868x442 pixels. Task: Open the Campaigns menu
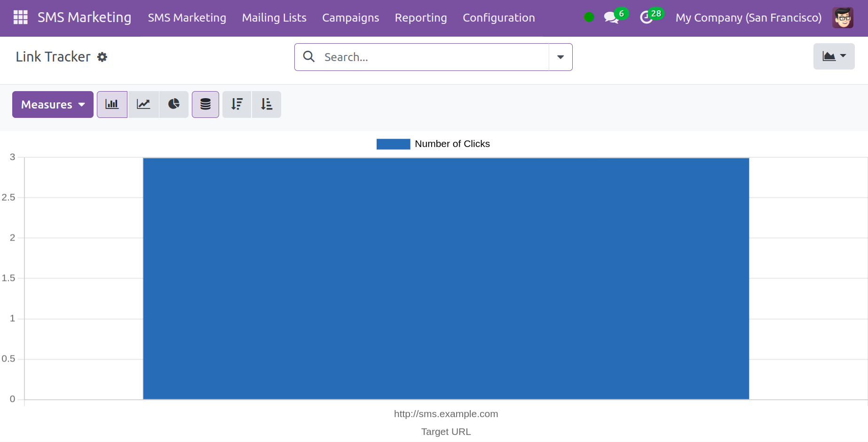350,18
